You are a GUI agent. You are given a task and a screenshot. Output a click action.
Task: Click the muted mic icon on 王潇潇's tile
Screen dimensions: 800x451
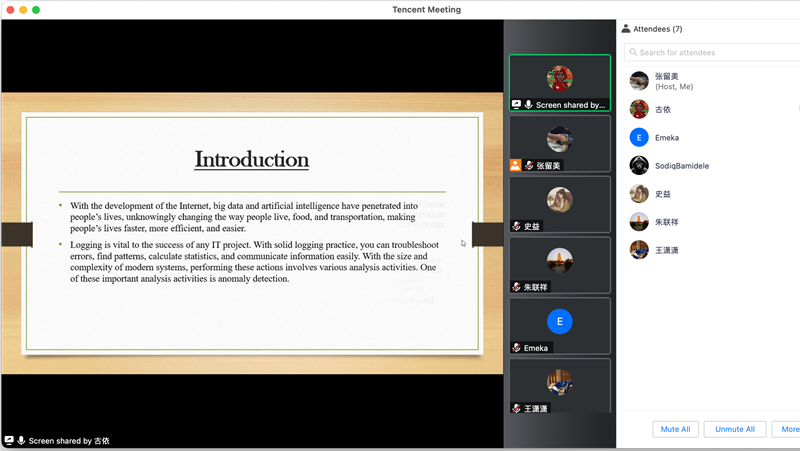click(x=516, y=408)
